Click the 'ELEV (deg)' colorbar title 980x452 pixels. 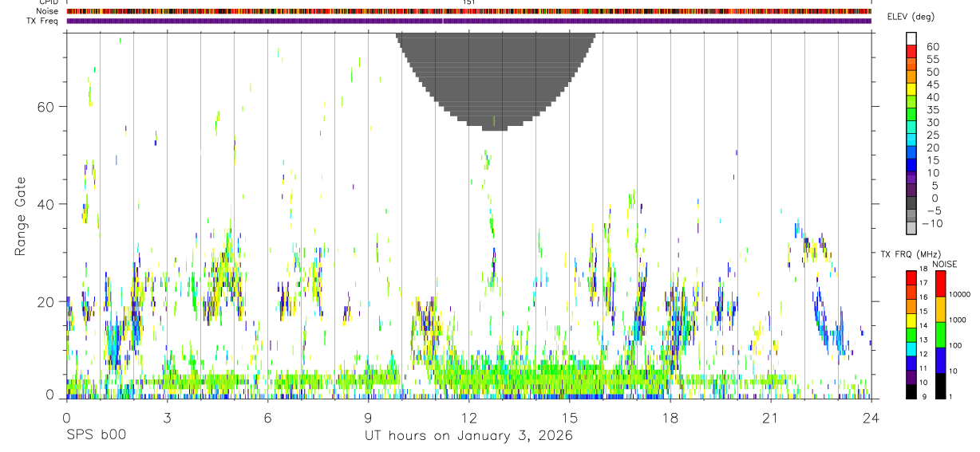[911, 17]
